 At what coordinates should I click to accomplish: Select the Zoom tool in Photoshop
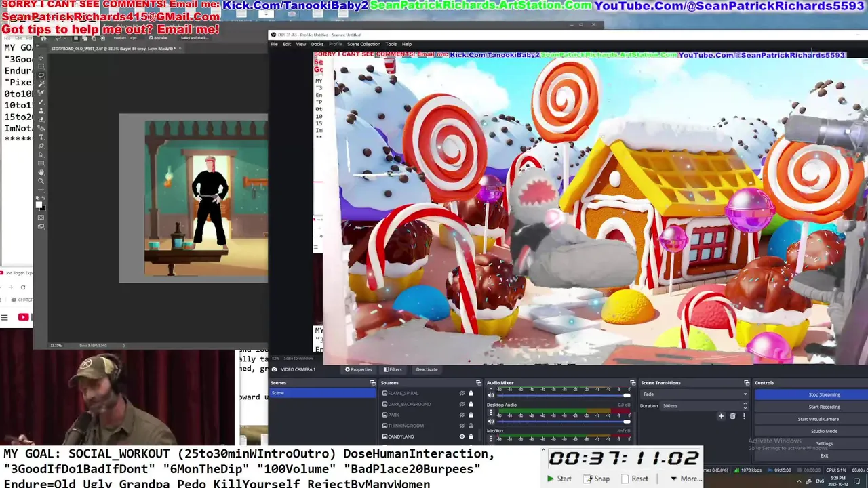tap(41, 180)
